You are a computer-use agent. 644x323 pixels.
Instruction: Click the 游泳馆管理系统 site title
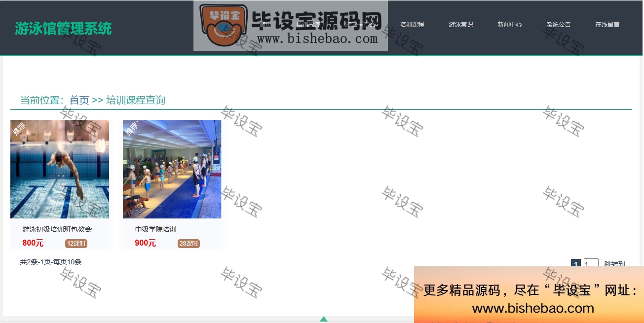pyautogui.click(x=63, y=28)
